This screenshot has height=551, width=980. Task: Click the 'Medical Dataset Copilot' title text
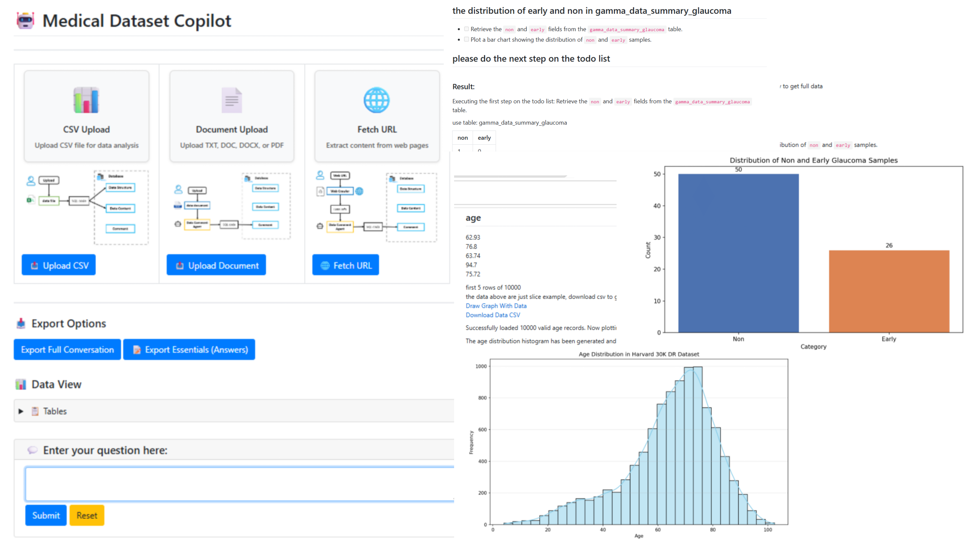(137, 21)
